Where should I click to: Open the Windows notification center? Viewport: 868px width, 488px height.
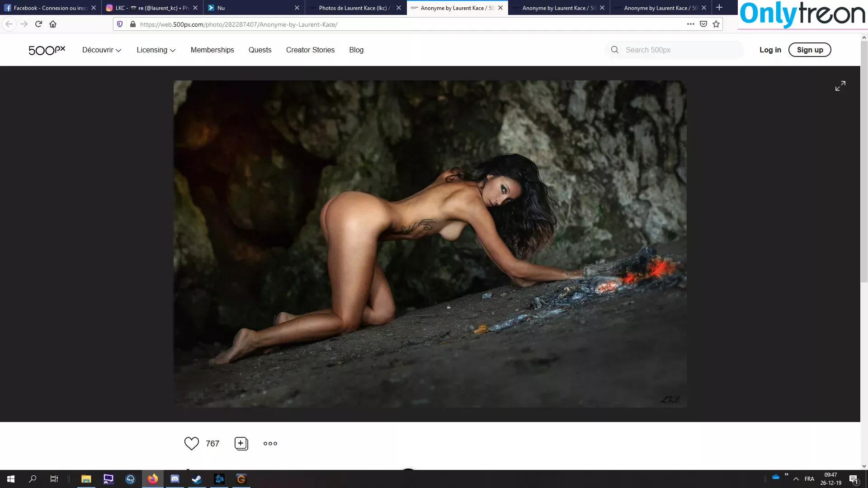tap(854, 479)
